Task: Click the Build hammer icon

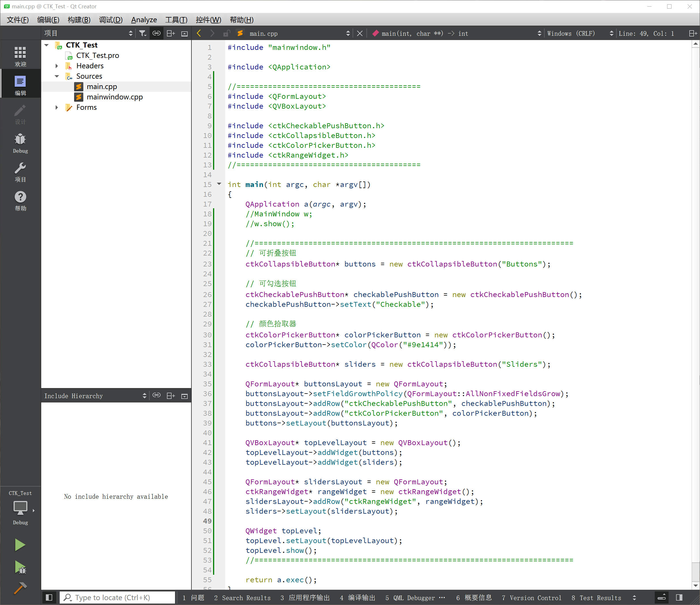Action: point(20,588)
